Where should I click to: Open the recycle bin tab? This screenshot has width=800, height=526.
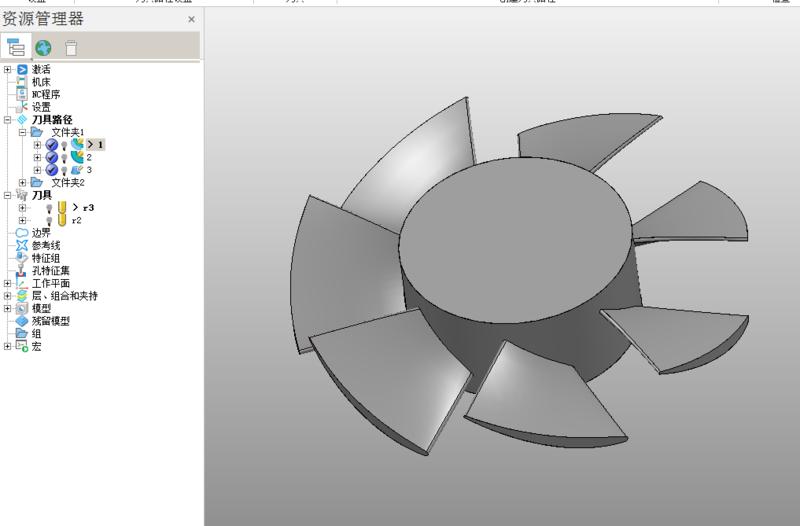[x=71, y=48]
